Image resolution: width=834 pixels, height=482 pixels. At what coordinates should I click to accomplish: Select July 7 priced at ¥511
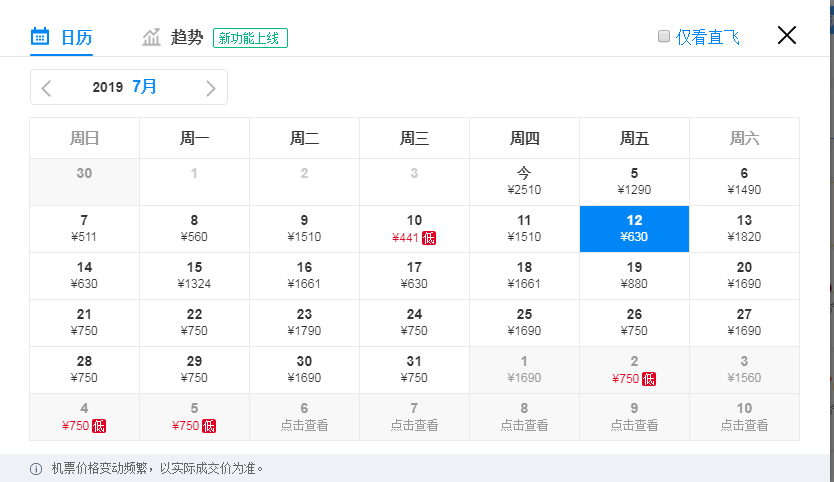(84, 228)
